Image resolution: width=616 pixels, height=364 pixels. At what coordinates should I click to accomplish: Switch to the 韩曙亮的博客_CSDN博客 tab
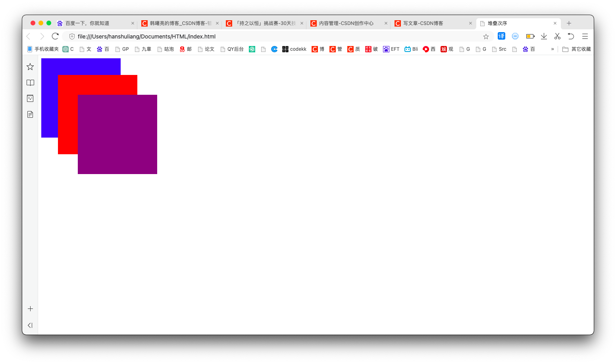179,23
